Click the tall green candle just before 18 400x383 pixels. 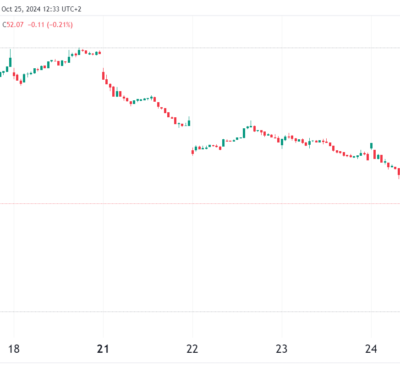(x=10, y=61)
